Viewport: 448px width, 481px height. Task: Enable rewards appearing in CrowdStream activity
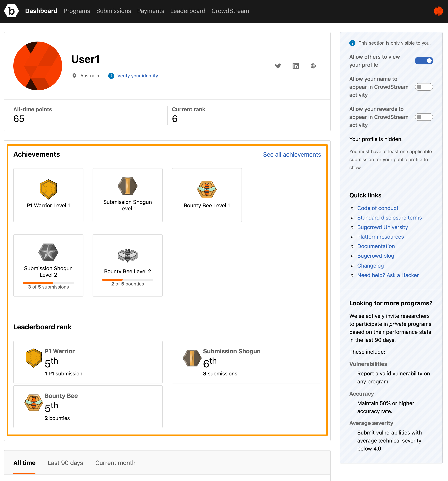(424, 117)
